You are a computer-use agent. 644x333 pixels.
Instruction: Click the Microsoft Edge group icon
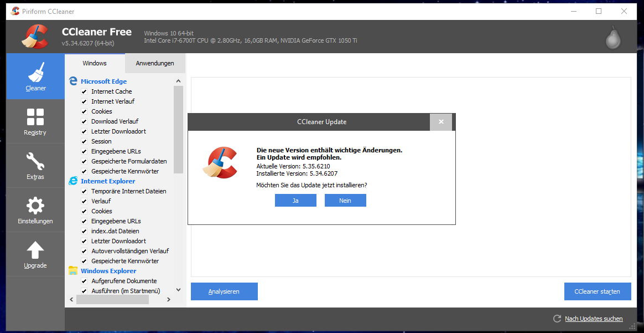73,81
